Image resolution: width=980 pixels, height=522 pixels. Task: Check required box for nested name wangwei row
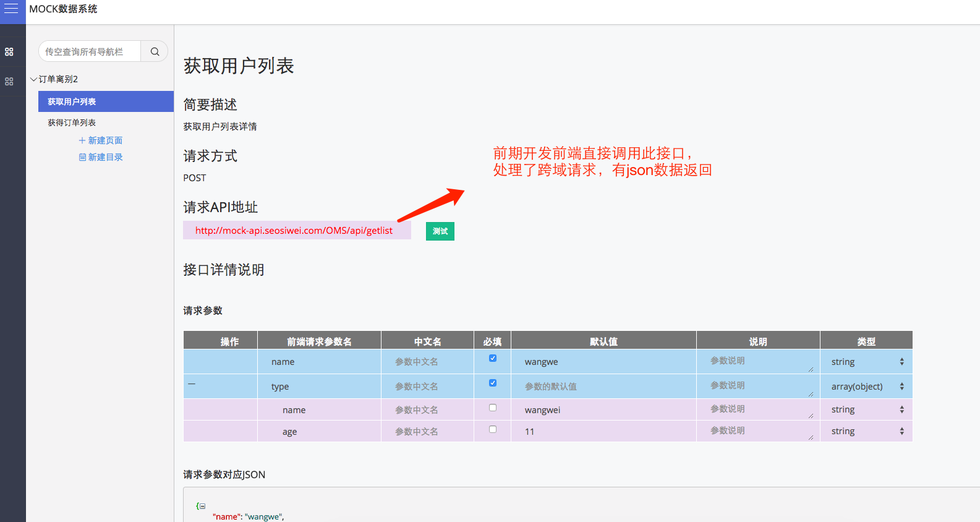[x=493, y=408]
